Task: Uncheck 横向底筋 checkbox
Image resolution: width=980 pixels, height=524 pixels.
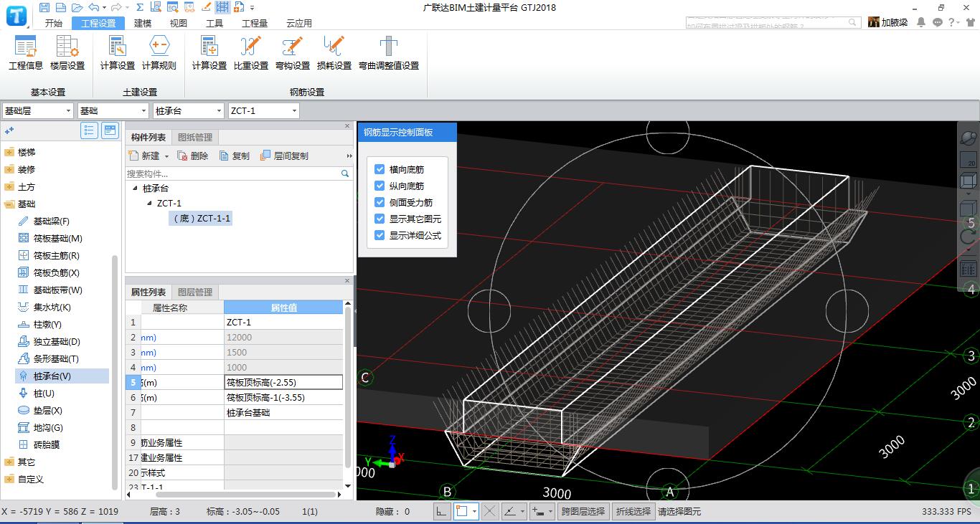Action: [380, 169]
